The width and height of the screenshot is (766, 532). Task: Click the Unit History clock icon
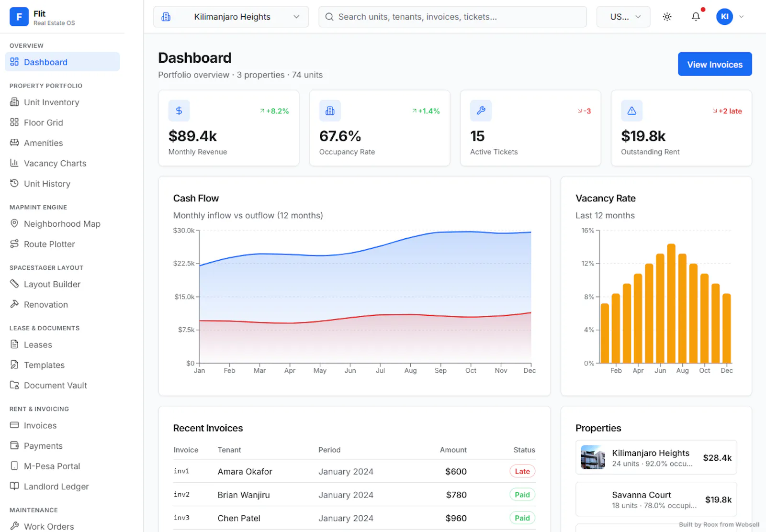point(14,183)
